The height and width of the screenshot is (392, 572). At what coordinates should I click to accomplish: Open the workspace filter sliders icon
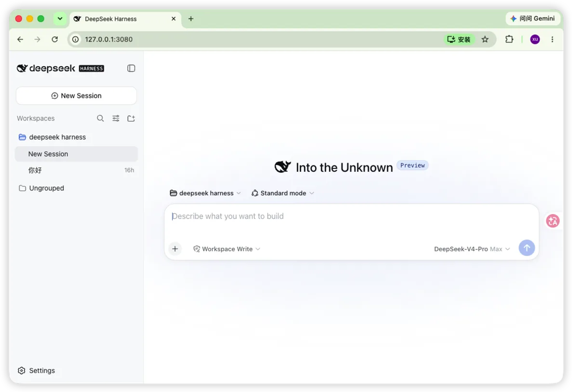(x=116, y=118)
